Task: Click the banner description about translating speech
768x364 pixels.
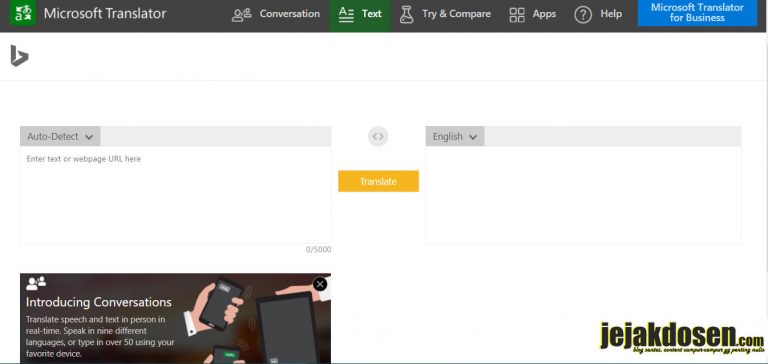Action: click(100, 336)
